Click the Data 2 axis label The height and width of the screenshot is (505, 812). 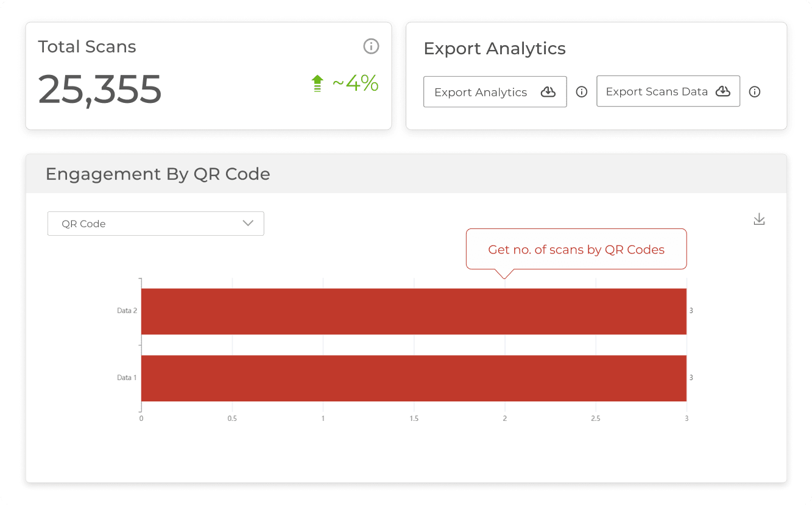[x=127, y=311]
